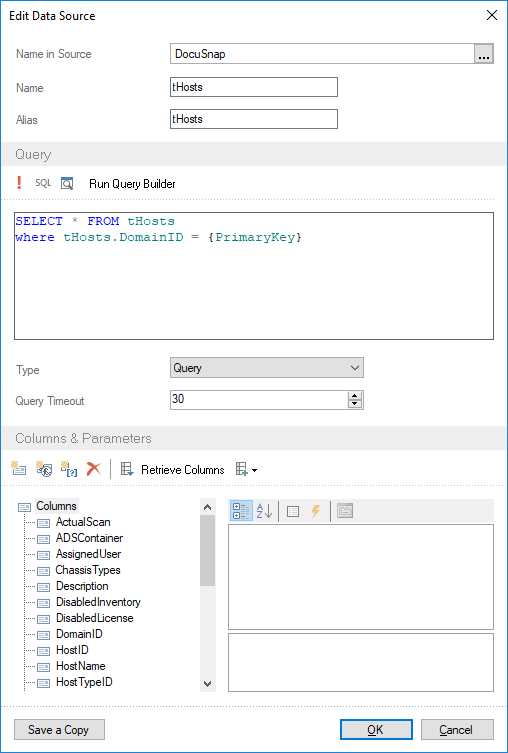
Task: Select the DisabledLicense column
Action: pyautogui.click(x=95, y=618)
